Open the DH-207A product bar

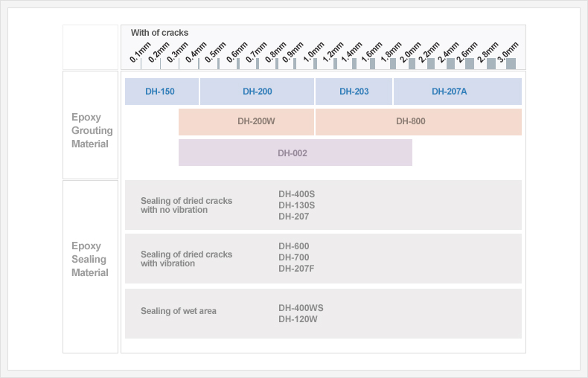(457, 92)
